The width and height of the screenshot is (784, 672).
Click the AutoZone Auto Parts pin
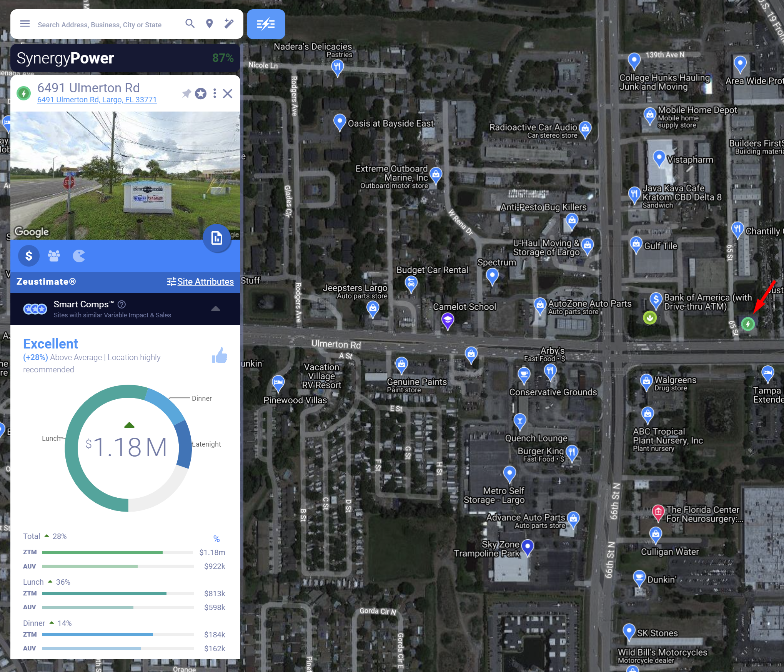click(540, 306)
